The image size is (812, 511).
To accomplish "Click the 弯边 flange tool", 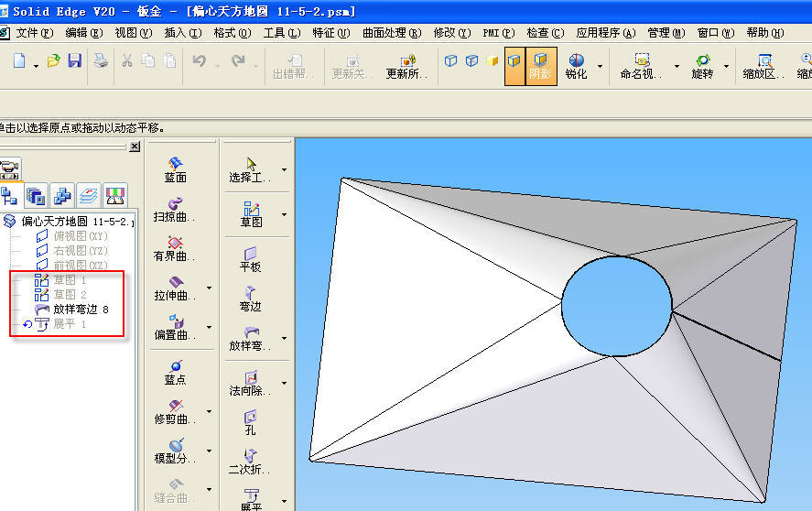I will tap(251, 299).
